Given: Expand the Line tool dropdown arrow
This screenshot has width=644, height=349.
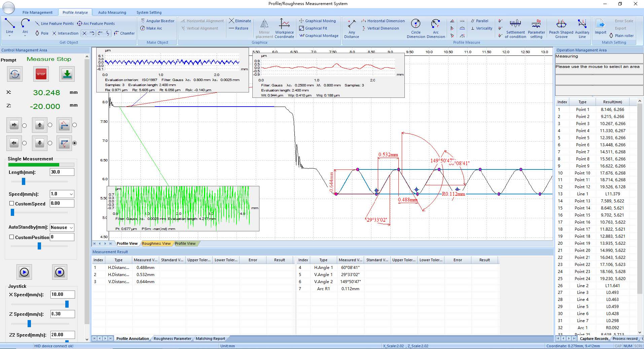Looking at the screenshot, I should (9, 36).
